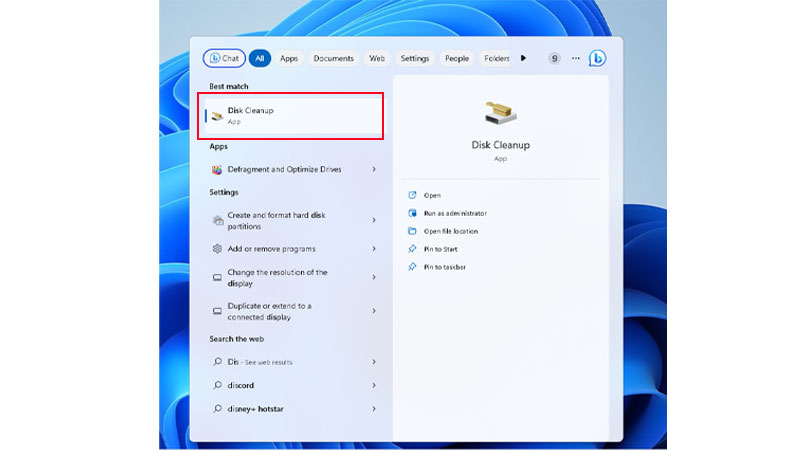Viewport: 800px width, 450px height.
Task: Click the Open action icon
Action: pos(412,195)
